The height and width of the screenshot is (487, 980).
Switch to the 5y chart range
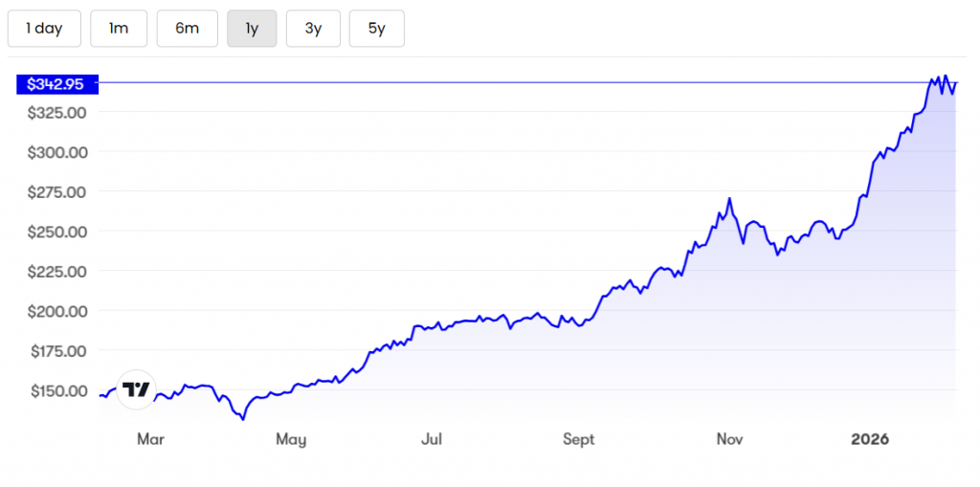[x=376, y=29]
